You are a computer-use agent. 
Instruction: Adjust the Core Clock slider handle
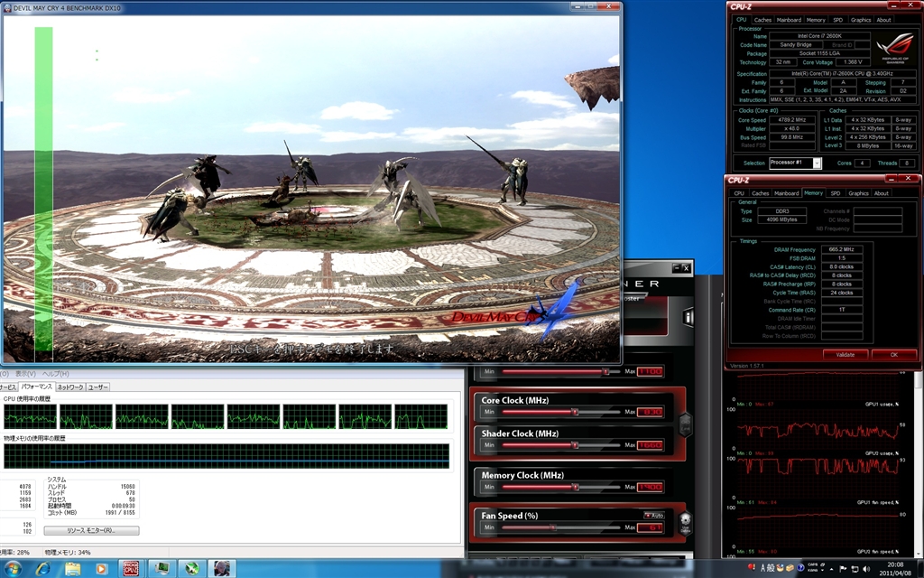pos(575,412)
